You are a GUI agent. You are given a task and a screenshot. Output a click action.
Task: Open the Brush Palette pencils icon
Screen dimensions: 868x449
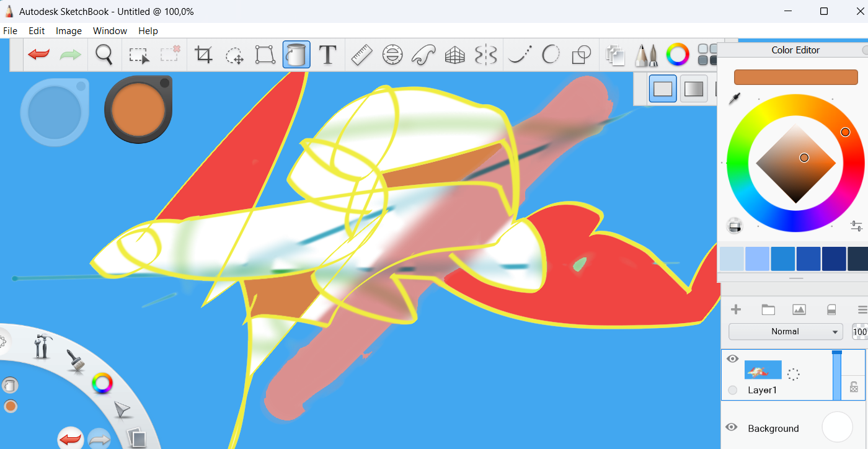pyautogui.click(x=646, y=55)
